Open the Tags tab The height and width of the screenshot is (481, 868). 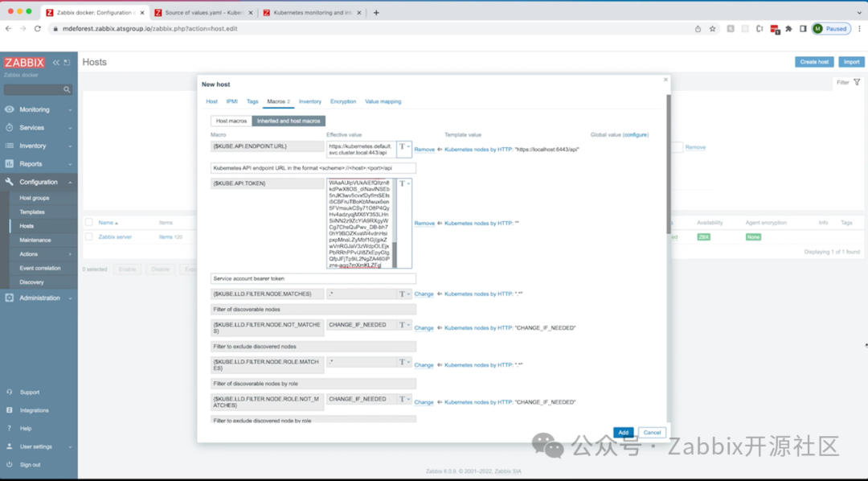(x=252, y=101)
